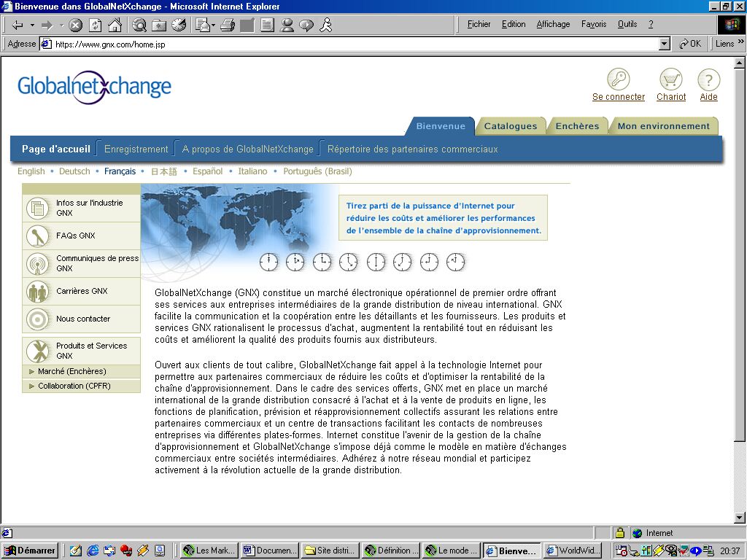Click the IE Forward arrow button
The width and height of the screenshot is (747, 560).
point(47,26)
